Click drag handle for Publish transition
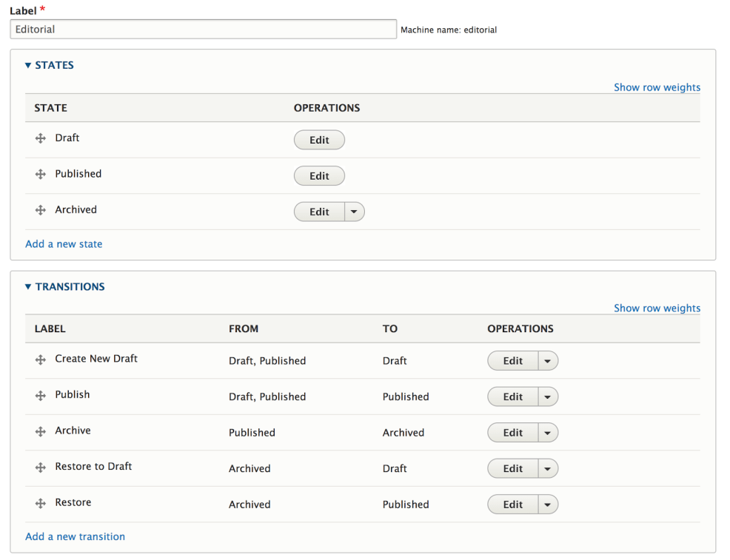Image resolution: width=730 pixels, height=560 pixels. tap(41, 396)
